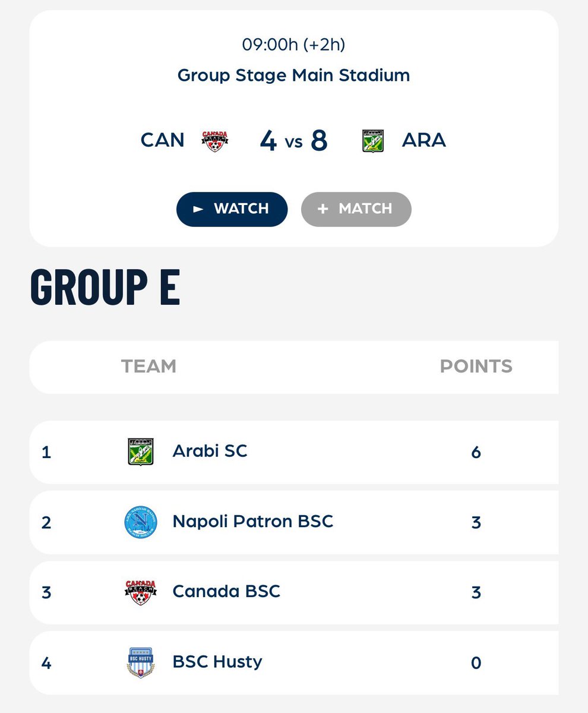Click the POINTS column header
588x713 pixels.
[x=476, y=367]
